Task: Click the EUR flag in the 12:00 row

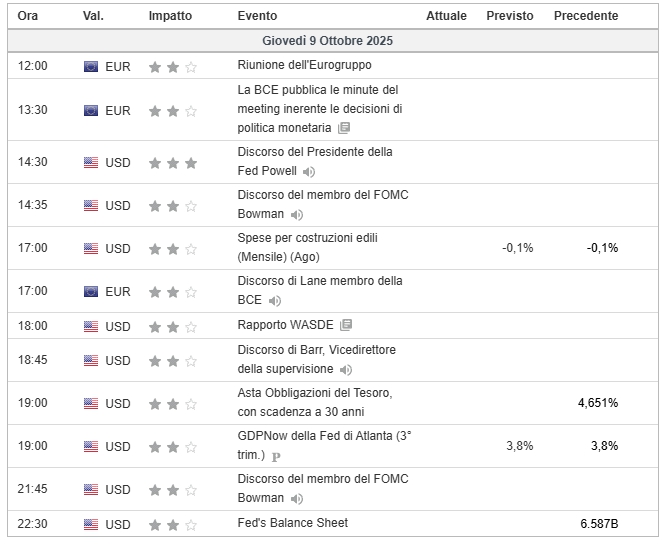Action: click(x=91, y=67)
